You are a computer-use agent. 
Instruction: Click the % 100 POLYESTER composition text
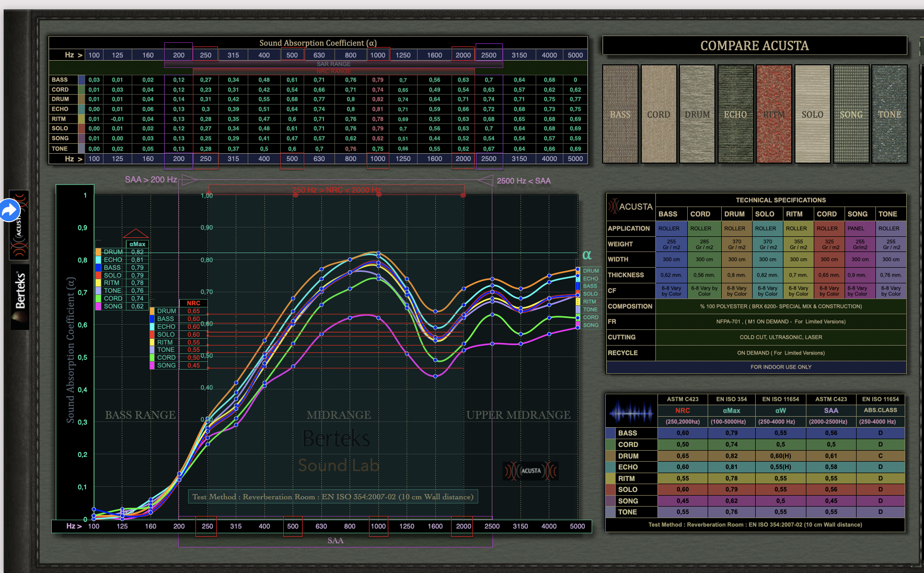coord(781,306)
